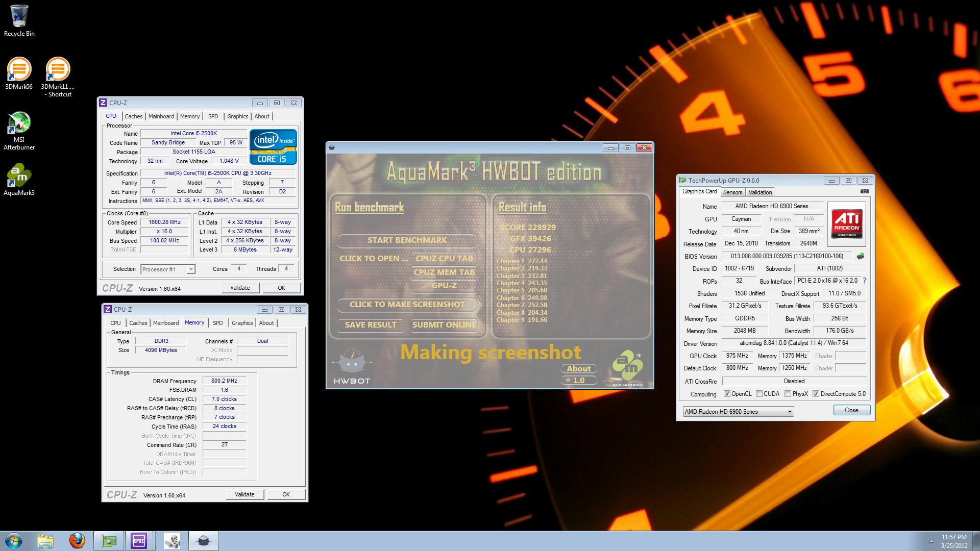Click Close button in GPU-Z
Screen dimensions: 980x551
pyautogui.click(x=851, y=410)
